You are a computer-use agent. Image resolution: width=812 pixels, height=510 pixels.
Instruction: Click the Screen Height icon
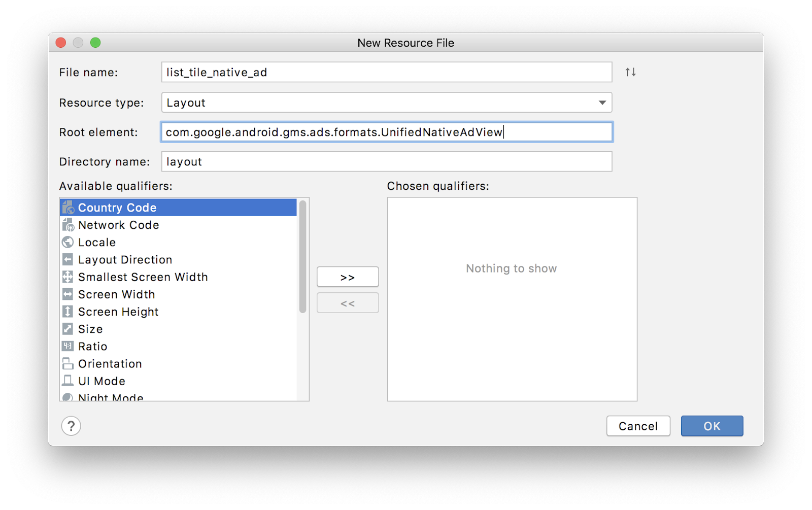68,312
